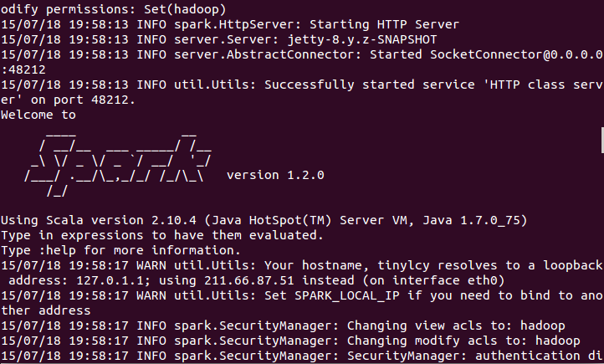Click the 'SPARK_LOCAL_IP' variable name
Image resolution: width=604 pixels, height=364 pixels.
[x=346, y=296]
